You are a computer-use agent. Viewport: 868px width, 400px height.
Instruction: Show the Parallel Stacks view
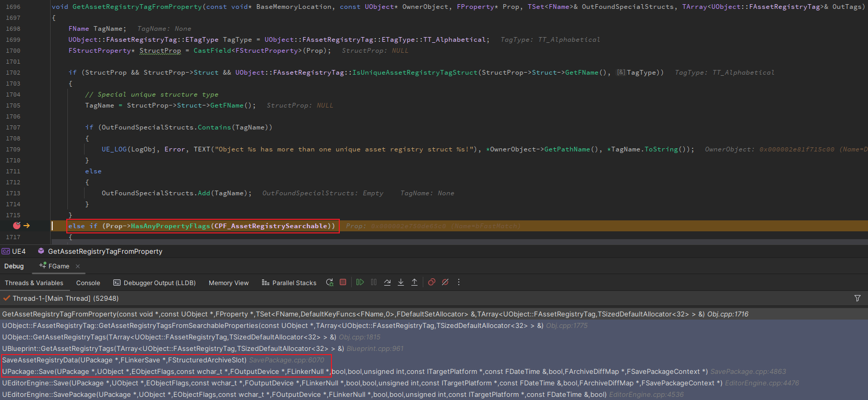pos(289,283)
